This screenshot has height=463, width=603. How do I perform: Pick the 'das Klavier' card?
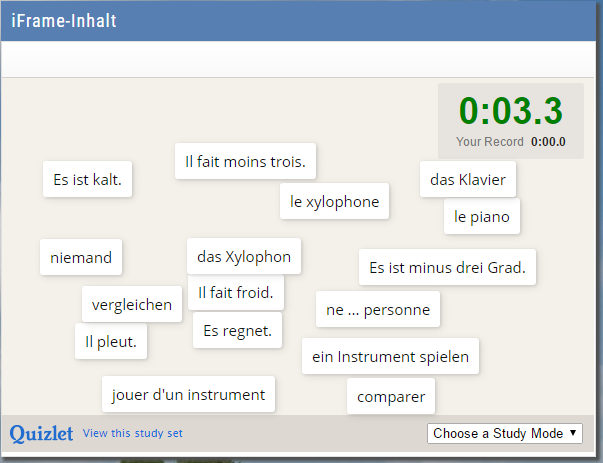coord(468,179)
